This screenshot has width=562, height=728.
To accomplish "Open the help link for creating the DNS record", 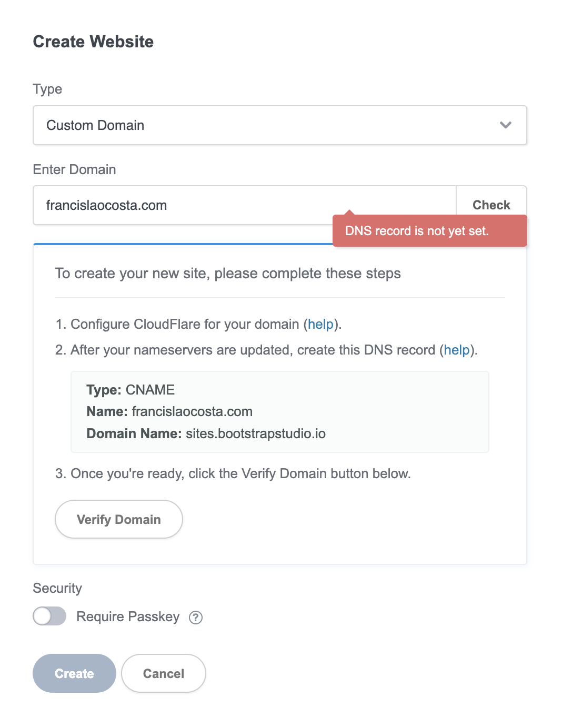I will (456, 350).
